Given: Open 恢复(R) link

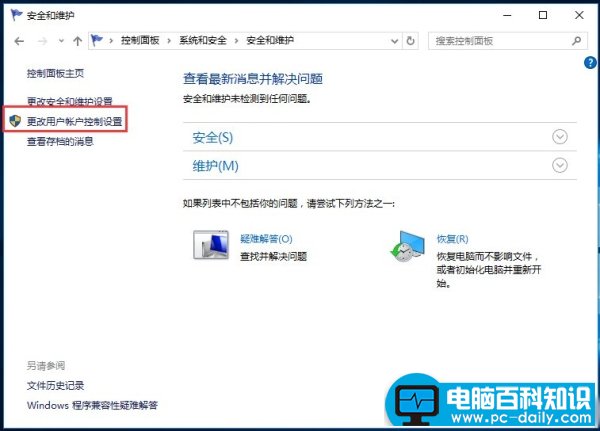Looking at the screenshot, I should tap(452, 239).
